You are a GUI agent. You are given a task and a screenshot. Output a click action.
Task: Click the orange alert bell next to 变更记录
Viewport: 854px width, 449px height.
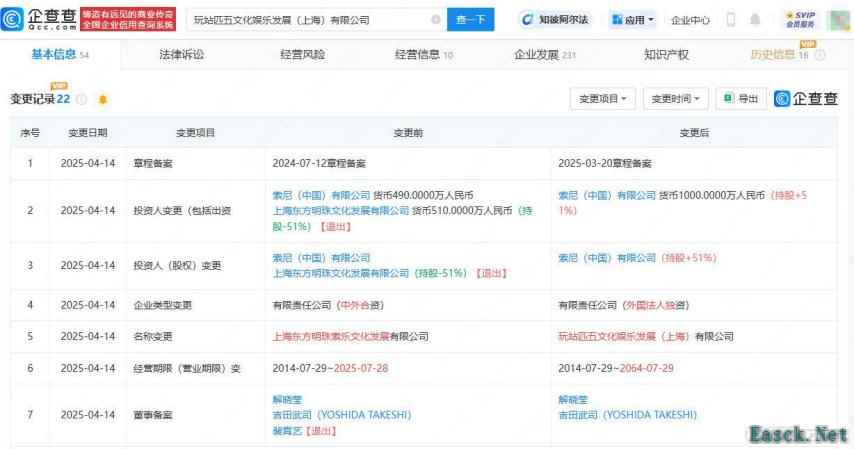[102, 99]
